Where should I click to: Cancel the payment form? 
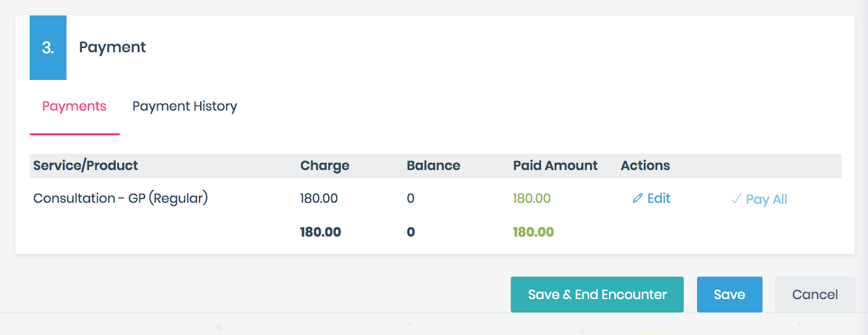(x=814, y=294)
